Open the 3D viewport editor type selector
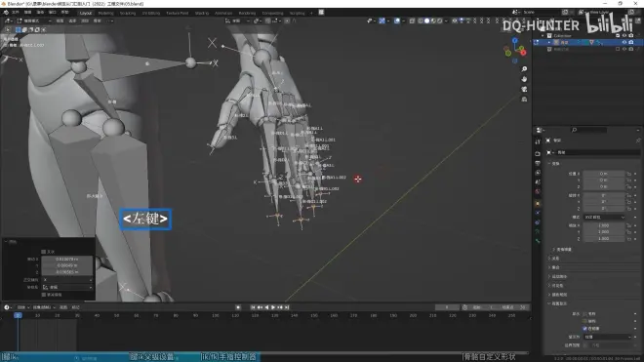Image resolution: width=644 pixels, height=362 pixels. [x=8, y=20]
